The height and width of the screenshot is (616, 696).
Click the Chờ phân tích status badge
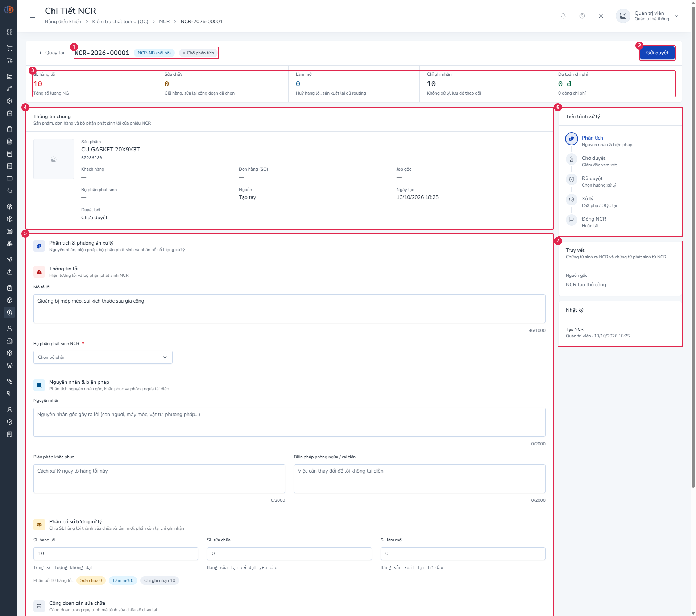coord(198,53)
